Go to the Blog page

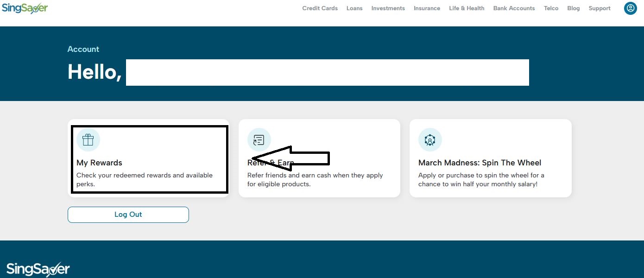pyautogui.click(x=574, y=8)
